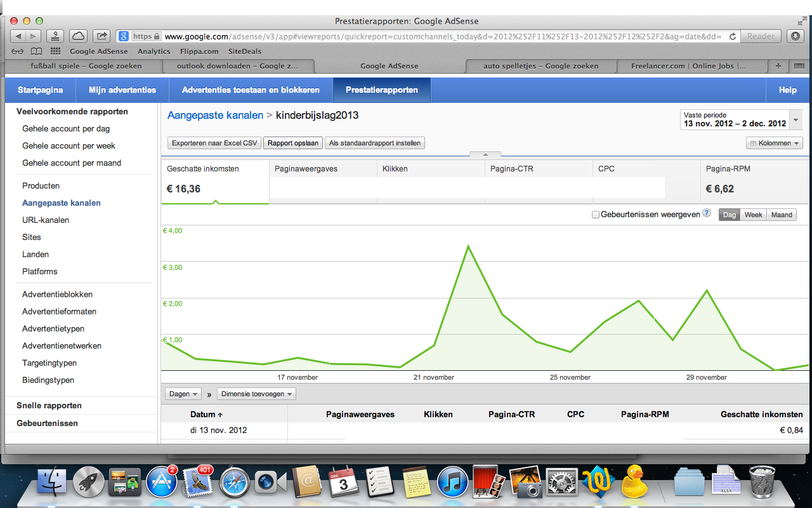Open Notes yellow notepad in Dock
The height and width of the screenshot is (508, 812).
[417, 483]
